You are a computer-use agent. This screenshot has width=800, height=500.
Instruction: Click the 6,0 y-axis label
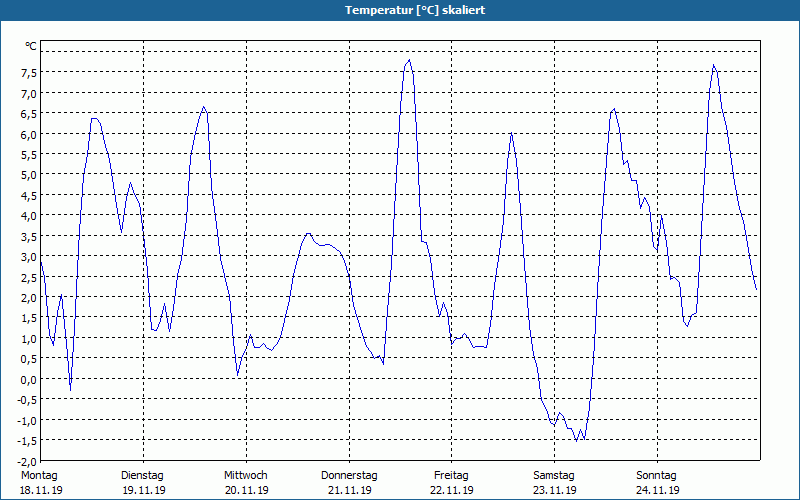point(29,134)
